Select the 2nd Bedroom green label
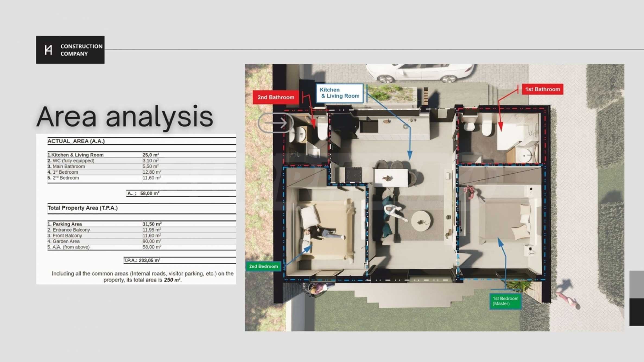This screenshot has height=362, width=644. tap(263, 266)
